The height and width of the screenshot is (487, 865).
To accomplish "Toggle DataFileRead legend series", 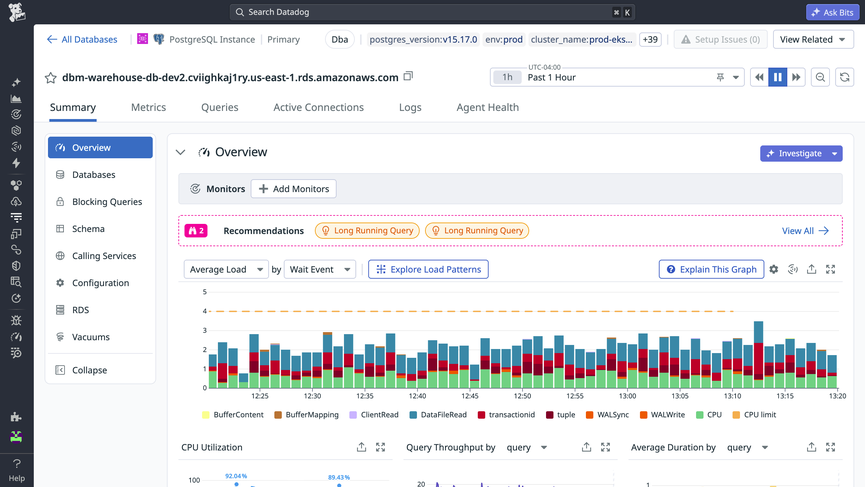I will click(437, 415).
